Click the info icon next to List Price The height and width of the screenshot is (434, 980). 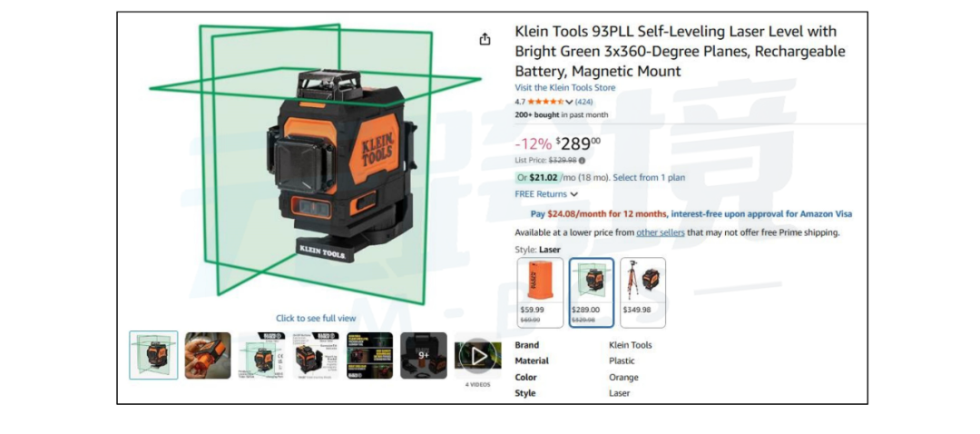[x=582, y=160]
